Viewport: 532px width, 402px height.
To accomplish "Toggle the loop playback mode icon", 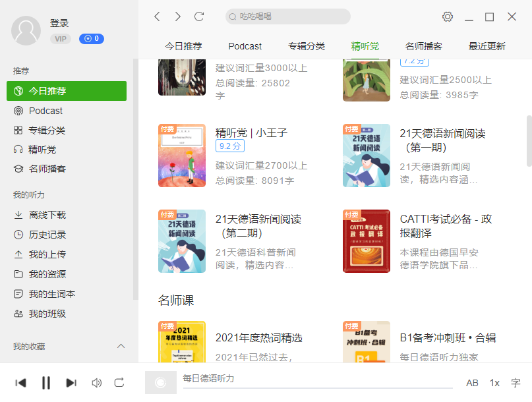I will pos(119,383).
